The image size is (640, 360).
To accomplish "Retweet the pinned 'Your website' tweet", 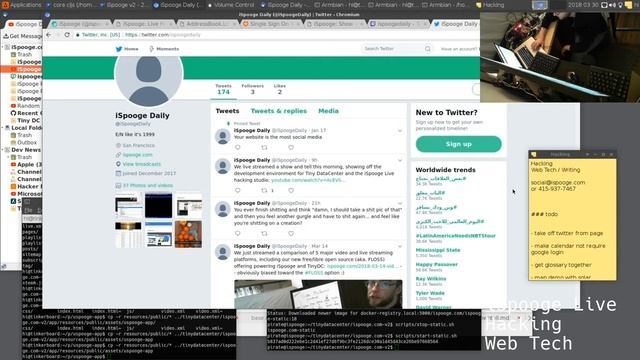I will click(264, 147).
